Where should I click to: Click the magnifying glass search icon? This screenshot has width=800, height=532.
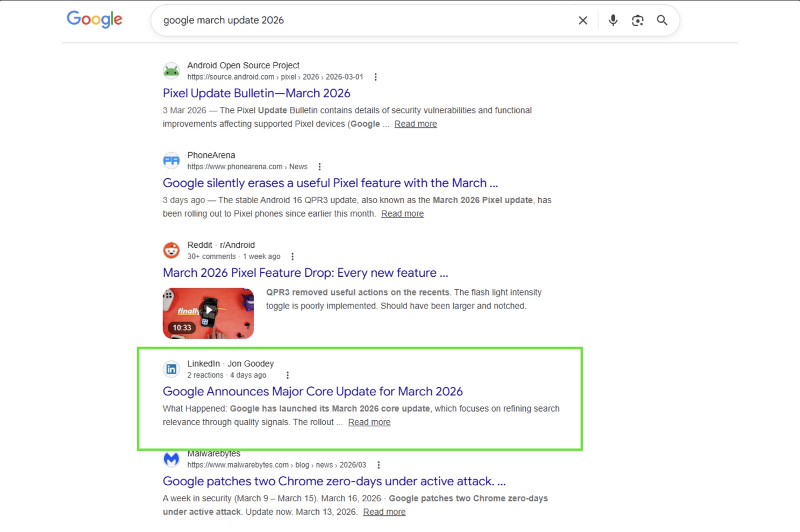tap(662, 20)
